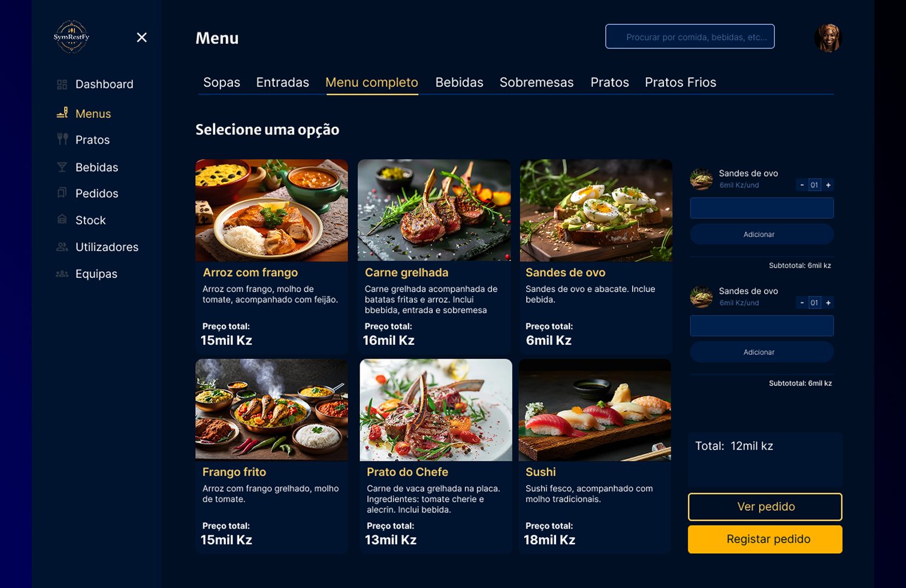Screen dimensions: 906x588
Task: Click the Pedidos orders icon
Action: coord(62,193)
